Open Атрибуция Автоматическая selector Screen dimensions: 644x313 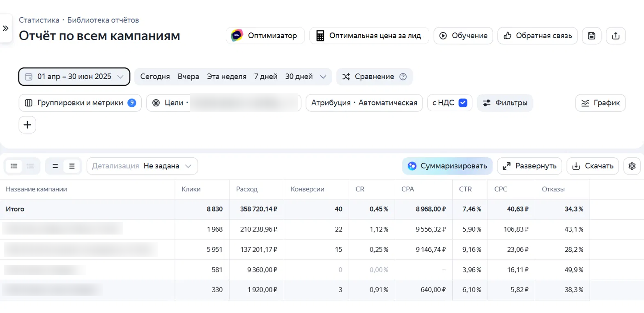(x=364, y=103)
